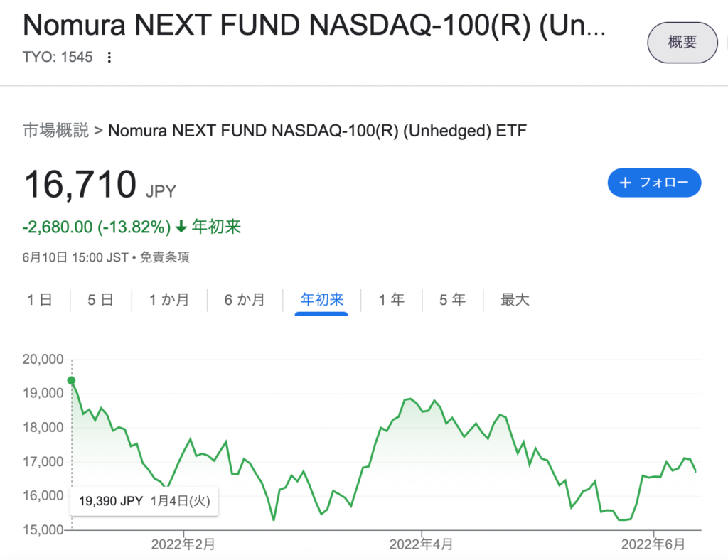This screenshot has height=560, width=728.
Task: Click the breadcrumb text Nomura NEXT FUND NASDAQ-100(R) (Unhedged) ETF
Action: coord(317,131)
